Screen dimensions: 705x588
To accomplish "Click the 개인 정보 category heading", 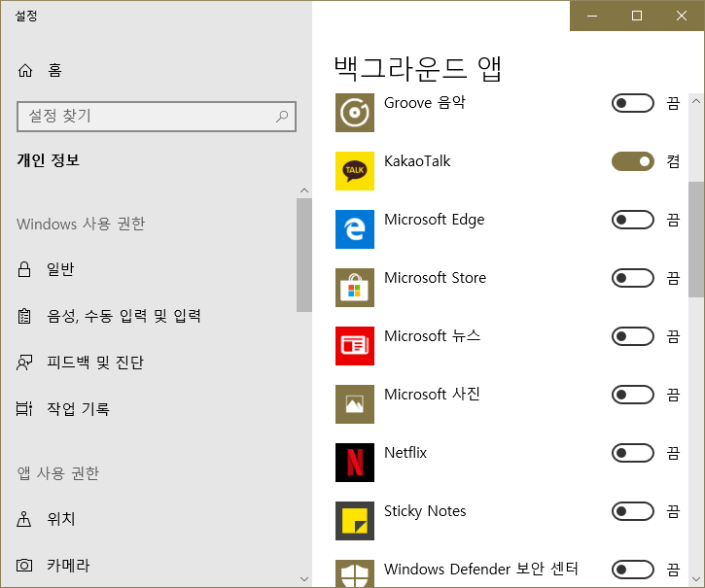I will 48,160.
